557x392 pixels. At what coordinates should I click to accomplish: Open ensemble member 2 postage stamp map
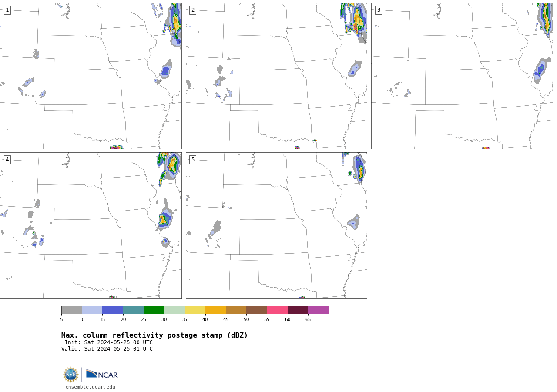(276, 76)
